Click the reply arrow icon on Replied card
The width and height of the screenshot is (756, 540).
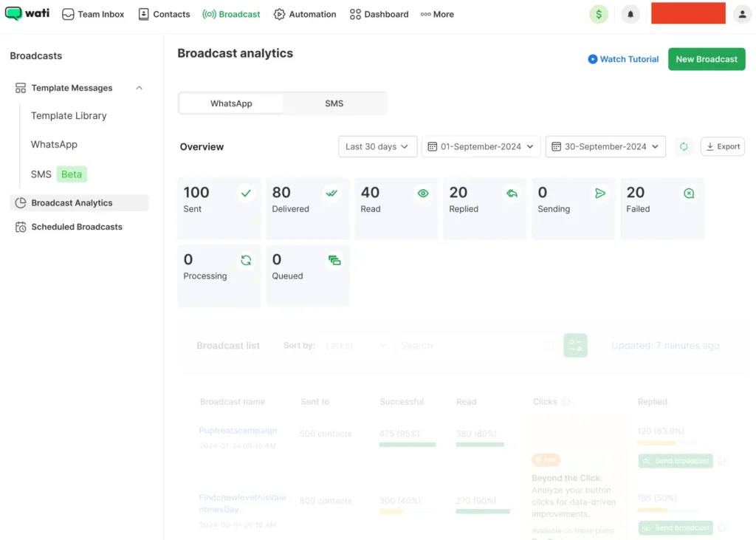[512, 194]
